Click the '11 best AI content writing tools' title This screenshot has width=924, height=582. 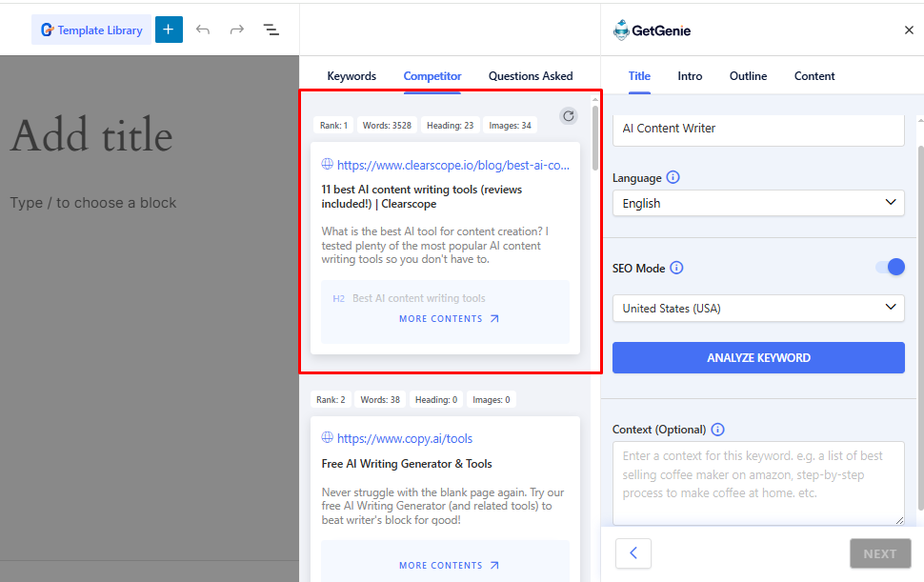click(421, 197)
